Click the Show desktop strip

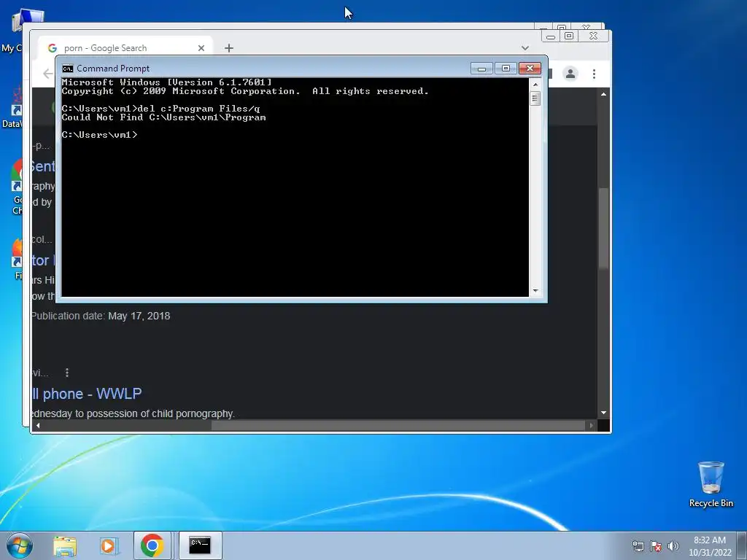click(743, 545)
